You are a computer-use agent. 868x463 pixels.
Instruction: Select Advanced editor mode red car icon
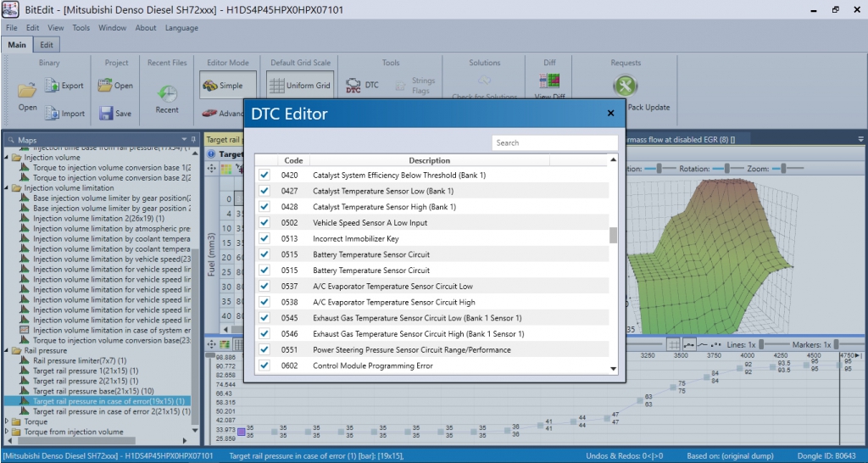tap(210, 113)
